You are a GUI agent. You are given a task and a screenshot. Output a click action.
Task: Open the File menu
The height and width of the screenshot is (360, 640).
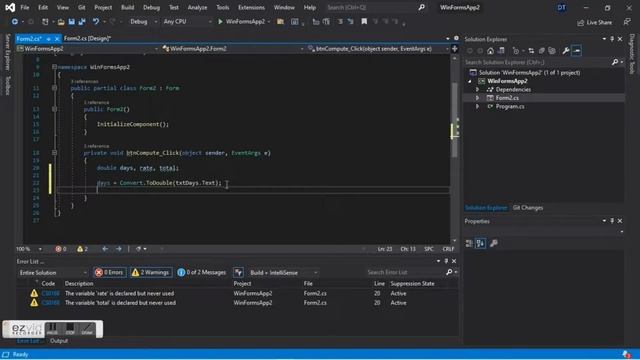[x=25, y=7]
